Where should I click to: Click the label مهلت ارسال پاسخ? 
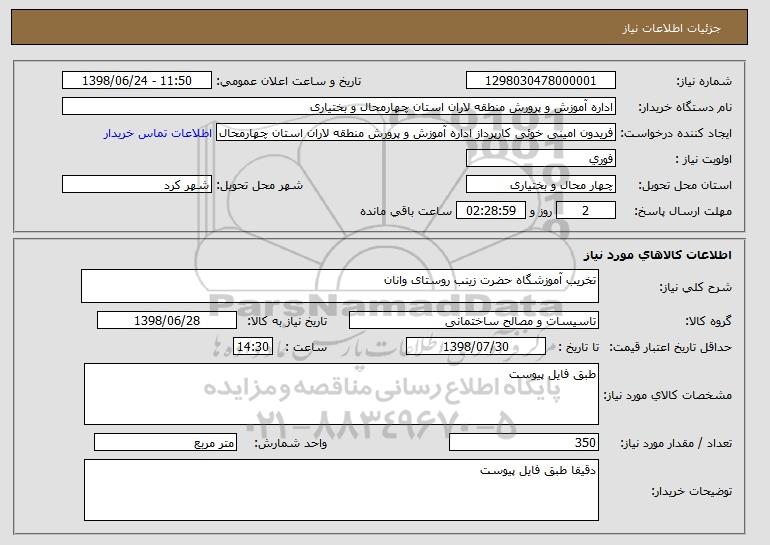(x=683, y=211)
